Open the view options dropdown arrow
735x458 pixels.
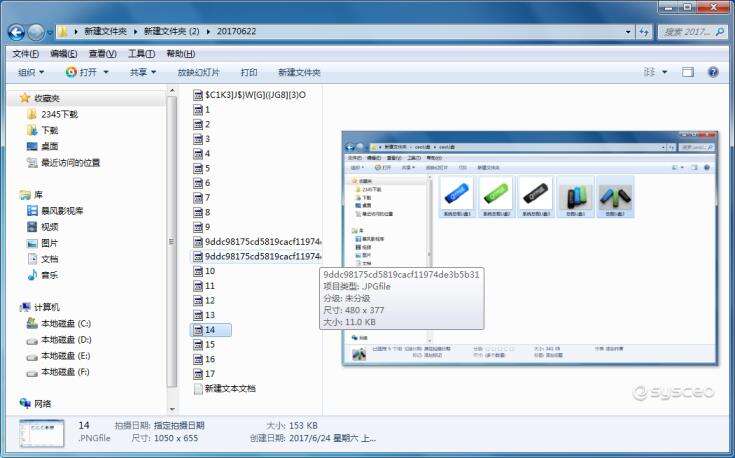coord(664,72)
